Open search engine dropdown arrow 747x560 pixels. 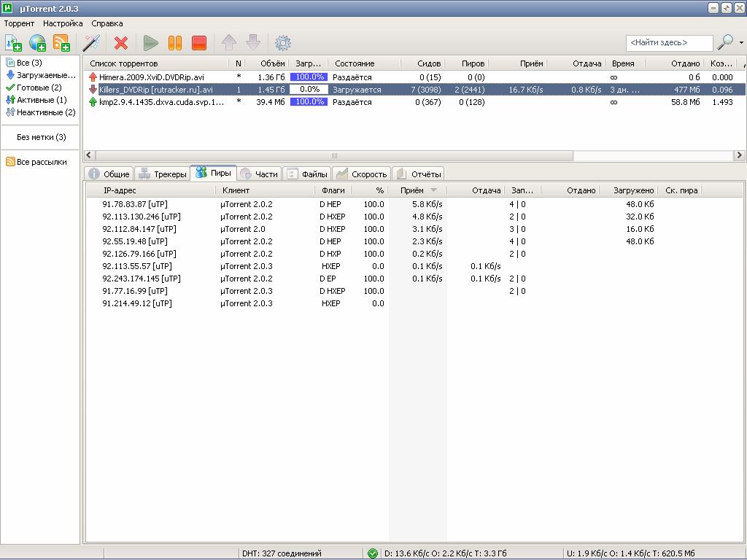click(x=741, y=43)
